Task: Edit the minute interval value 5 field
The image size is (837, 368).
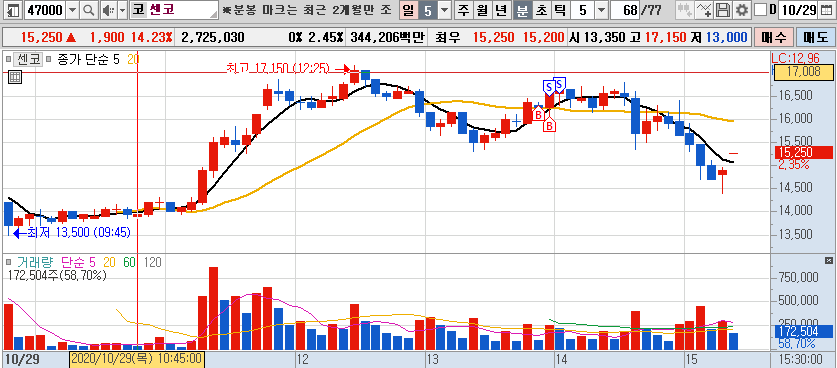Action: point(582,10)
